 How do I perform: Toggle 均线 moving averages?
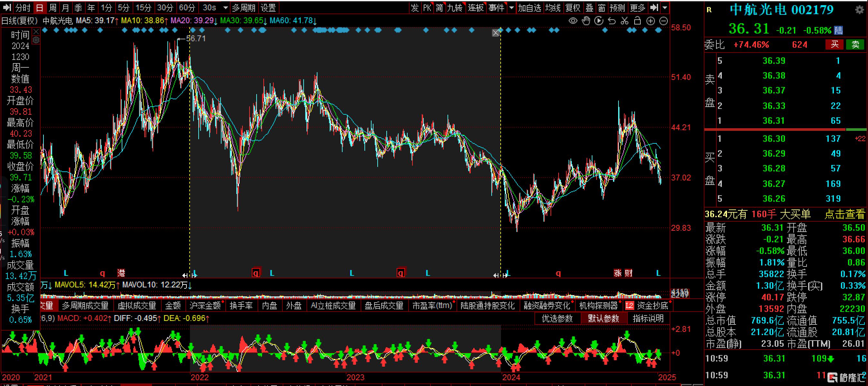[x=553, y=7]
